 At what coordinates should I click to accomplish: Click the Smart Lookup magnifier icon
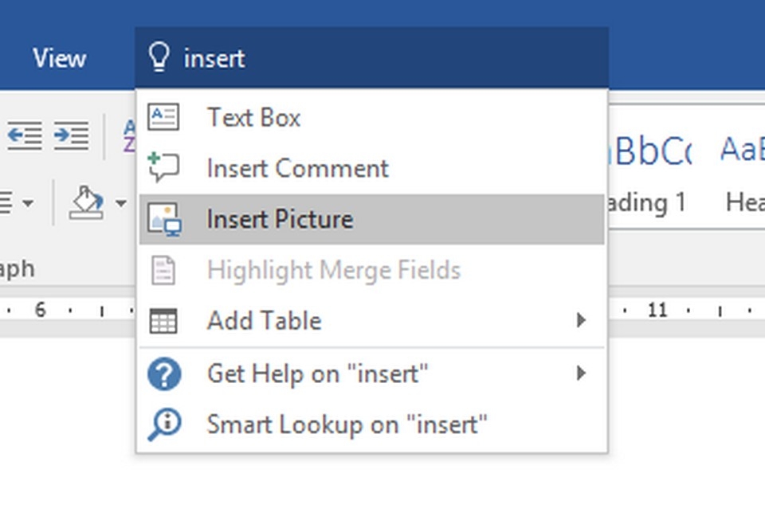coord(164,424)
